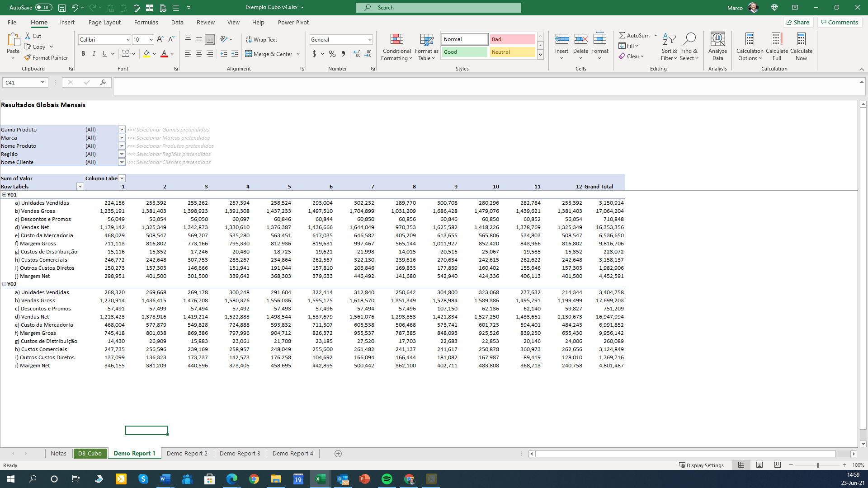868x488 pixels.
Task: Toggle Bold formatting
Action: [83, 54]
